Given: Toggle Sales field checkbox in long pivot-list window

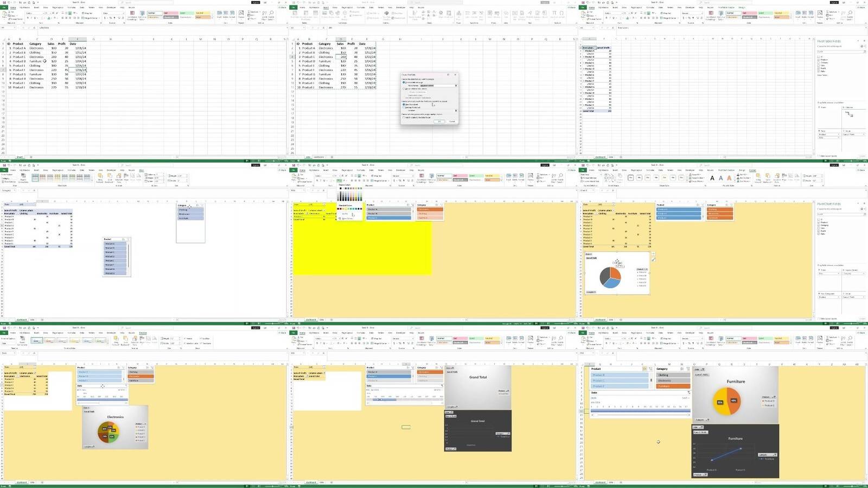Looking at the screenshot, I should (818, 66).
